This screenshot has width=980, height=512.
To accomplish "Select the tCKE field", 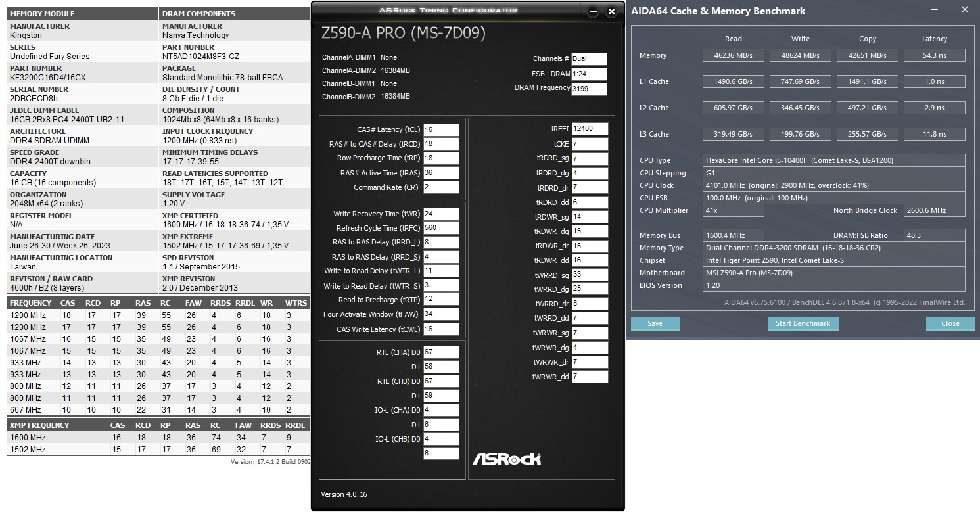I will click(590, 144).
